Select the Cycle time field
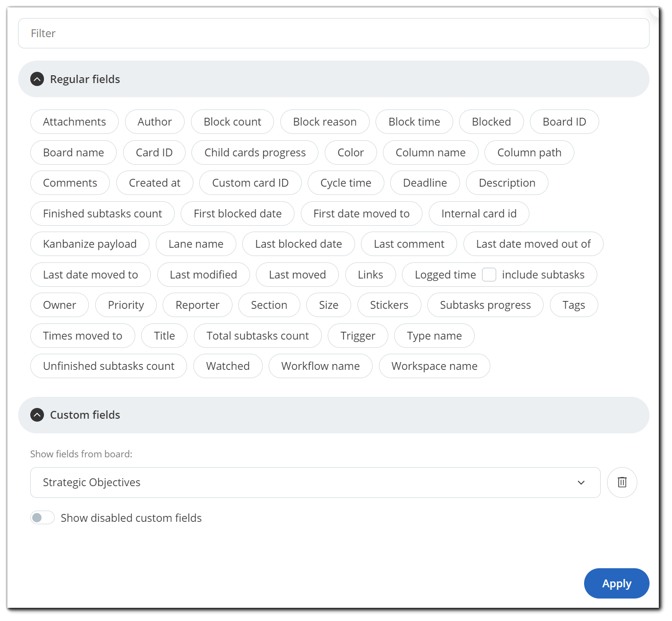The image size is (672, 621). (x=346, y=183)
